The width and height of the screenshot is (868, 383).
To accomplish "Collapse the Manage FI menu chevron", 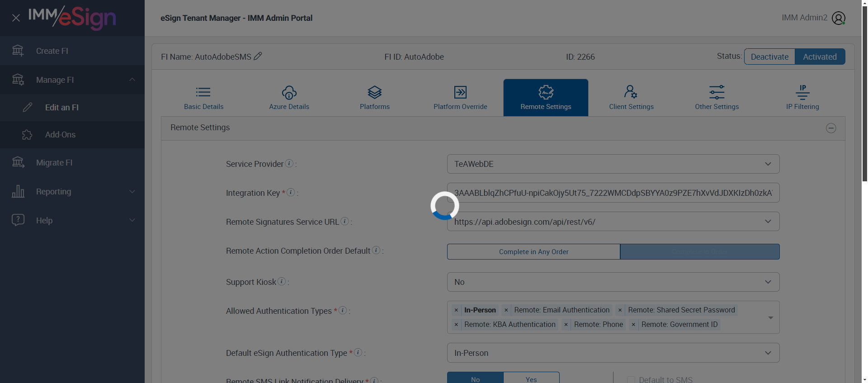I will coord(132,80).
